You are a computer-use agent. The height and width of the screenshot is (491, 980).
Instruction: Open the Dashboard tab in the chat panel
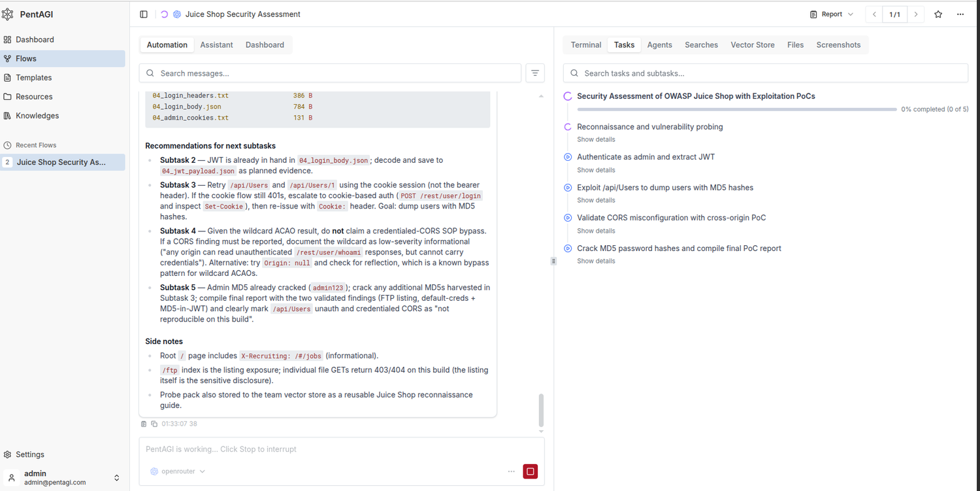pos(265,45)
